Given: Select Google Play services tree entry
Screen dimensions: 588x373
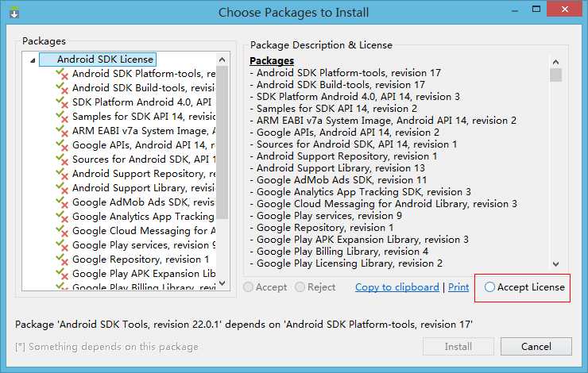Looking at the screenshot, I should [144, 245].
